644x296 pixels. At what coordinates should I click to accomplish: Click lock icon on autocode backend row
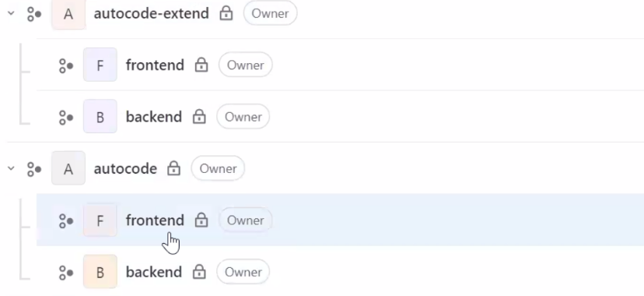(x=199, y=272)
